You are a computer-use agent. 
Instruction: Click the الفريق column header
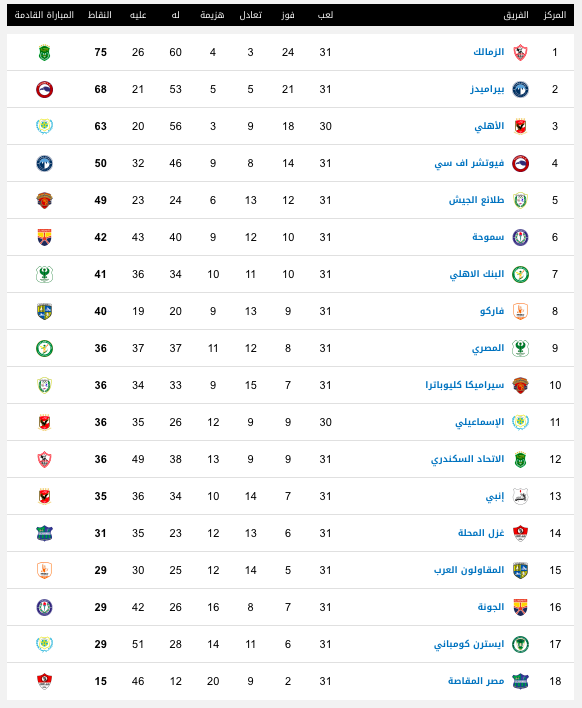tap(516, 15)
